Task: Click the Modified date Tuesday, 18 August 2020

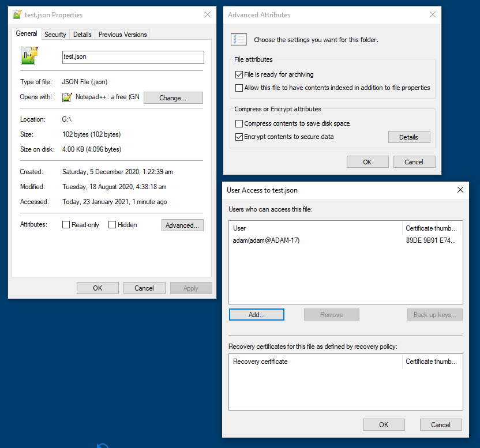Action: tap(114, 187)
